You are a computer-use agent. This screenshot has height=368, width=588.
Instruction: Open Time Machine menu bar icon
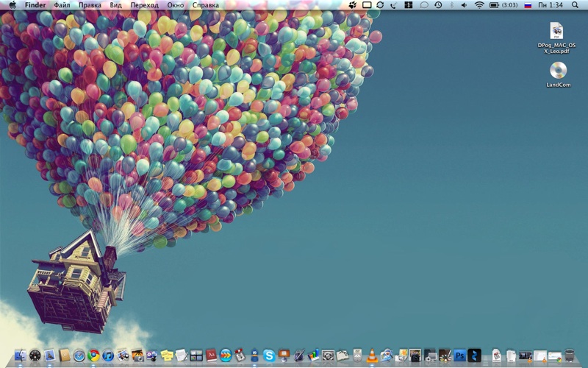[438, 5]
